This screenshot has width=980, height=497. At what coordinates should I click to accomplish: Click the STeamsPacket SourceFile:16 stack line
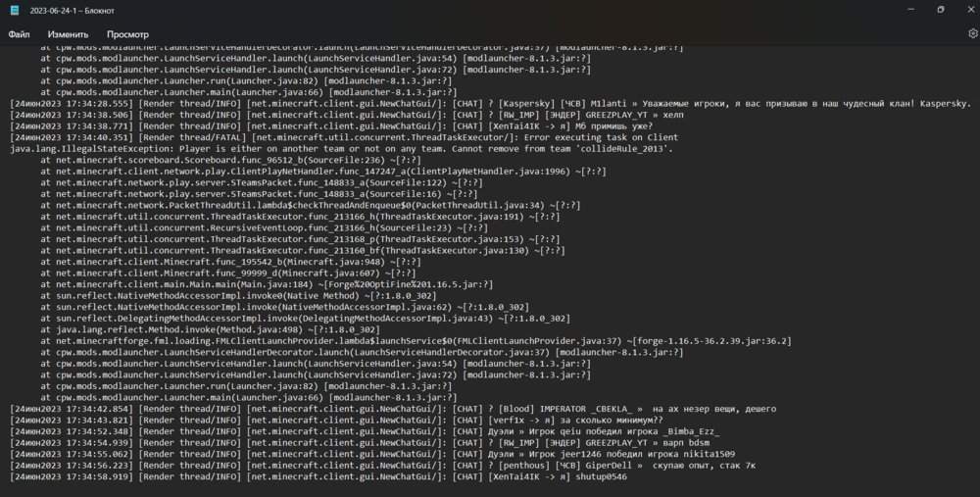259,194
